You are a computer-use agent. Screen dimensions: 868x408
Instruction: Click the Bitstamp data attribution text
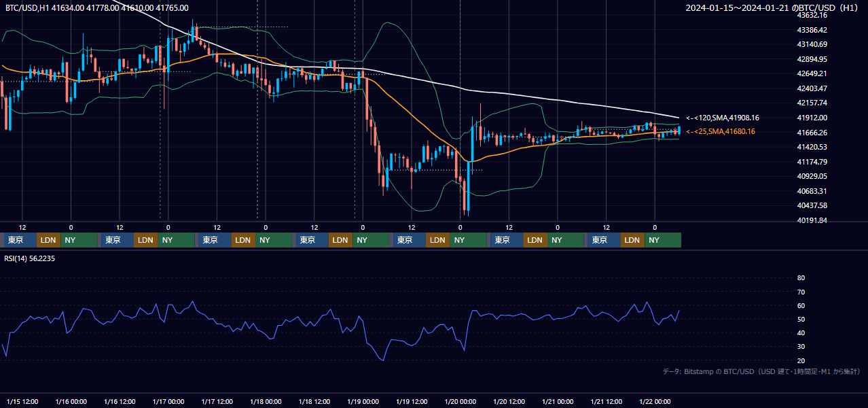pyautogui.click(x=761, y=371)
